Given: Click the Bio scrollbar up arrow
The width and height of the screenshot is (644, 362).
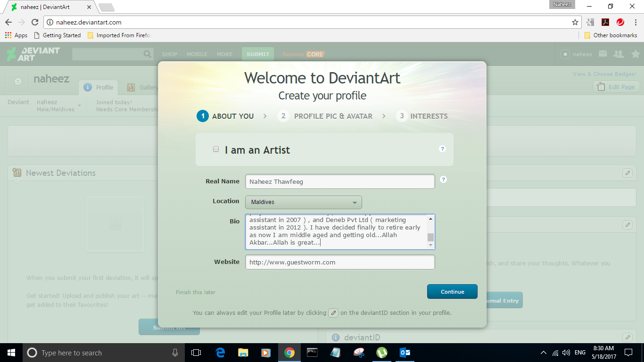Looking at the screenshot, I should click(x=430, y=218).
